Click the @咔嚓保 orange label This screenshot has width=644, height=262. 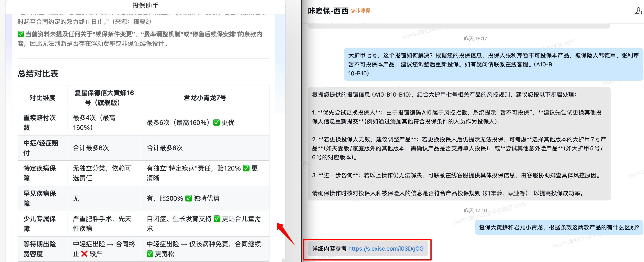360,11
